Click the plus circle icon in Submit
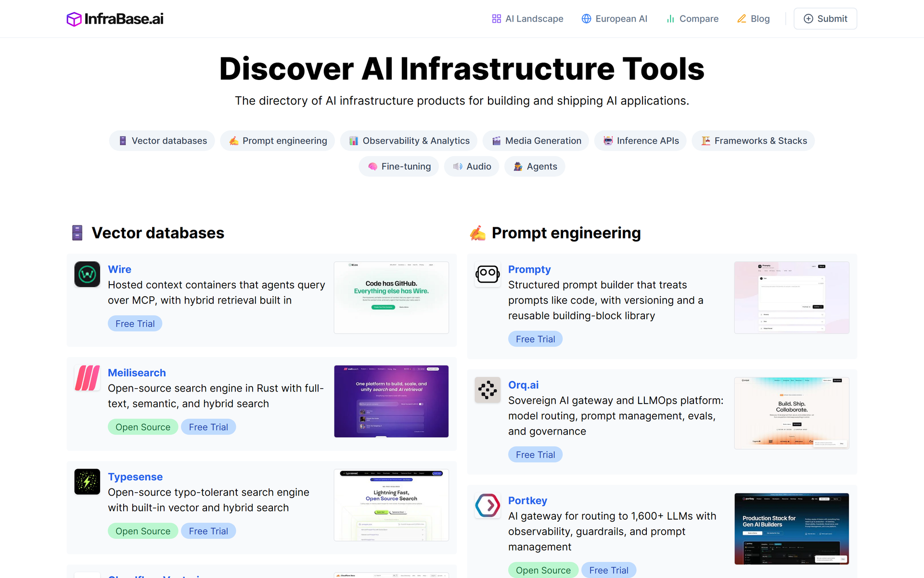 point(808,19)
